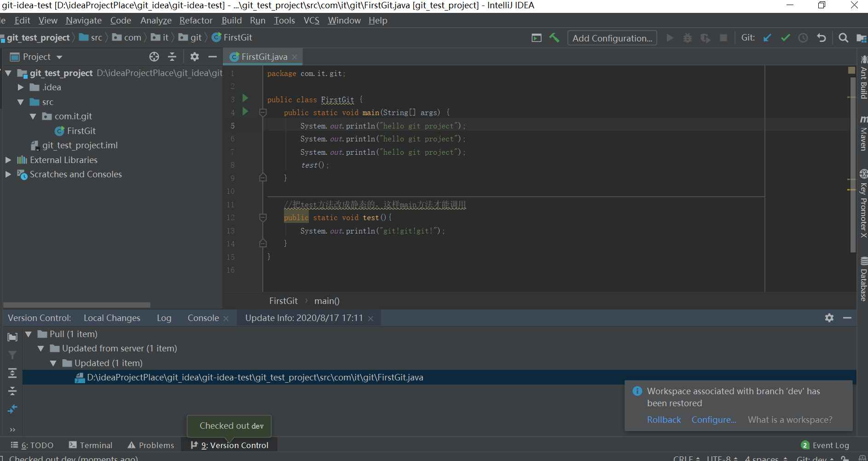868x461 pixels.
Task: Click the Run green play button in toolbar
Action: 670,38
